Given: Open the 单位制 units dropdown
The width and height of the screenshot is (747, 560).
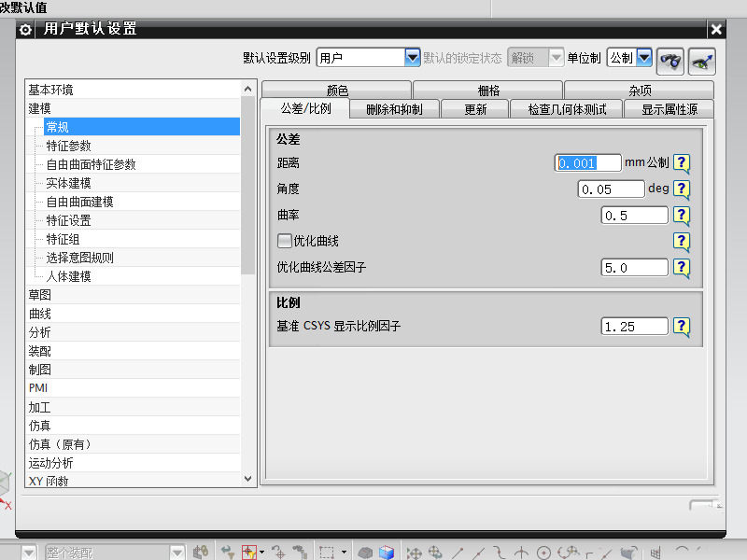Looking at the screenshot, I should [643, 58].
